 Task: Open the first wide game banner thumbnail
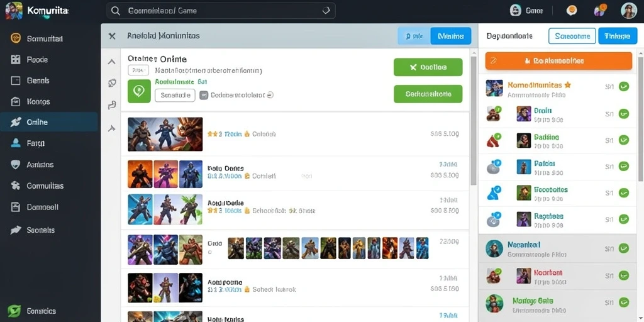(x=165, y=134)
